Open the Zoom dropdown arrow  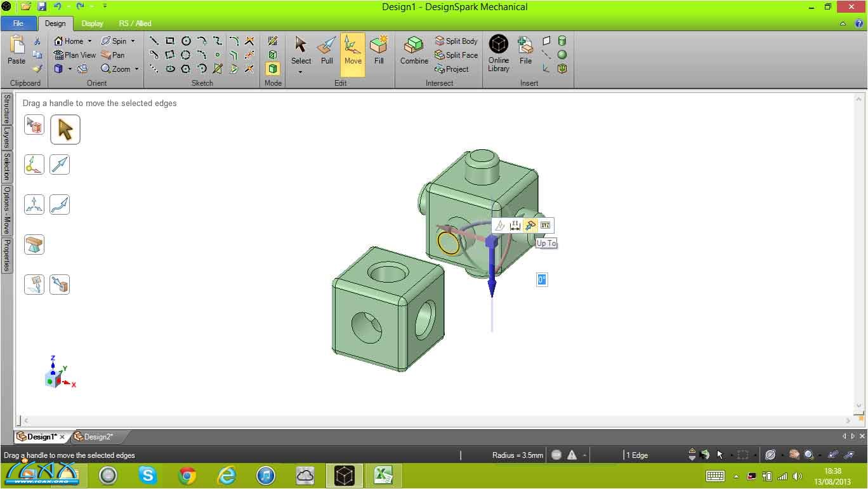[x=136, y=69]
